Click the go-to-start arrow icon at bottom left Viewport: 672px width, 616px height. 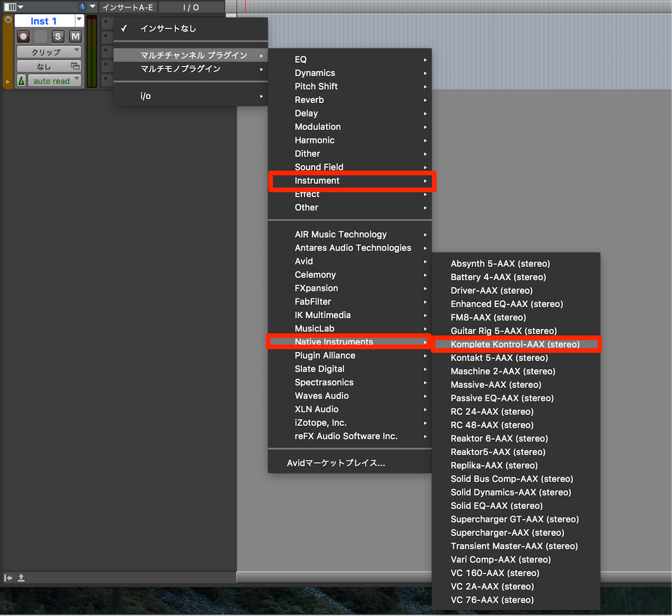8,578
